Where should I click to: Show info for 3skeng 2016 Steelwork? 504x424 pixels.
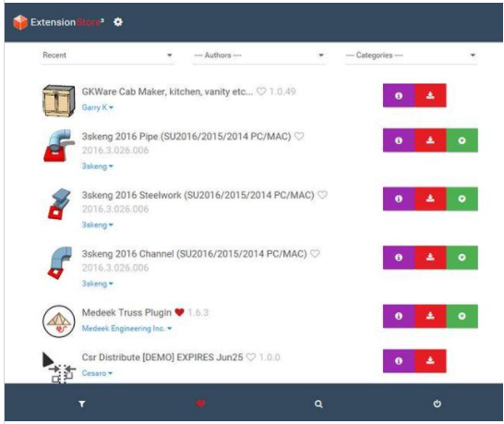[x=399, y=199]
